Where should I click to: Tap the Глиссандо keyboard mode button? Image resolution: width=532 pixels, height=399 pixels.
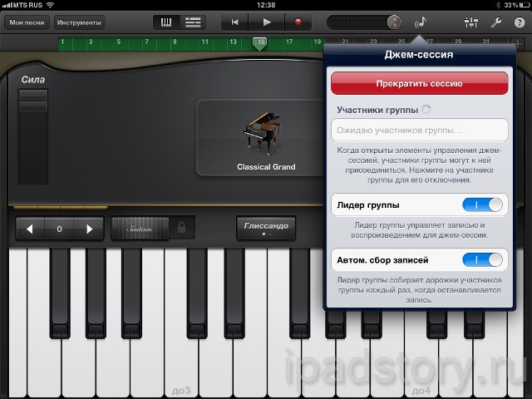[x=266, y=226]
